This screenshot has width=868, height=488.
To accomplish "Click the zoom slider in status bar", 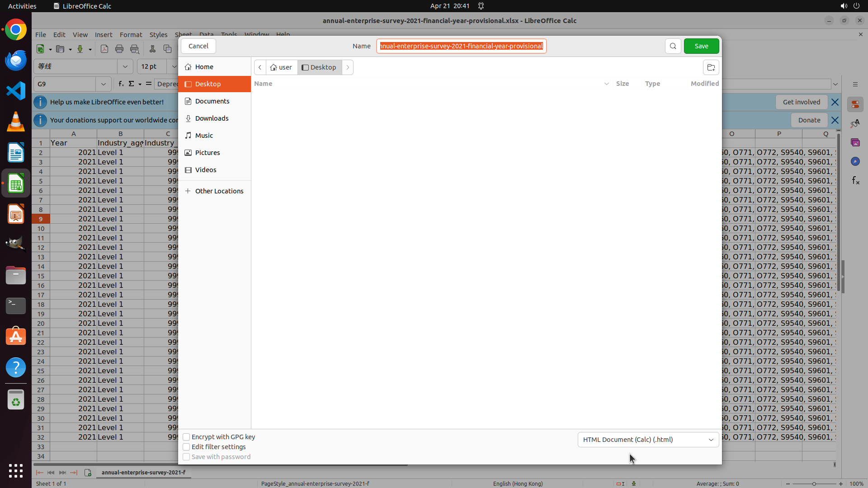I will point(814,484).
